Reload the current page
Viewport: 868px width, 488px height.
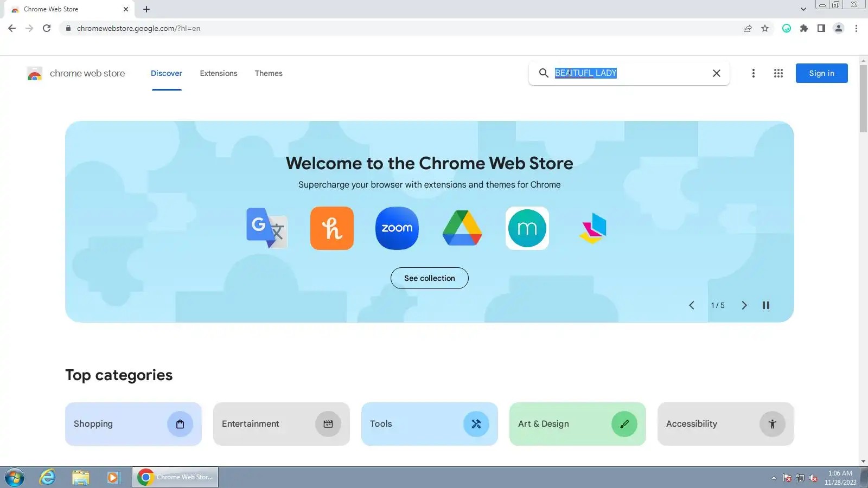click(47, 28)
